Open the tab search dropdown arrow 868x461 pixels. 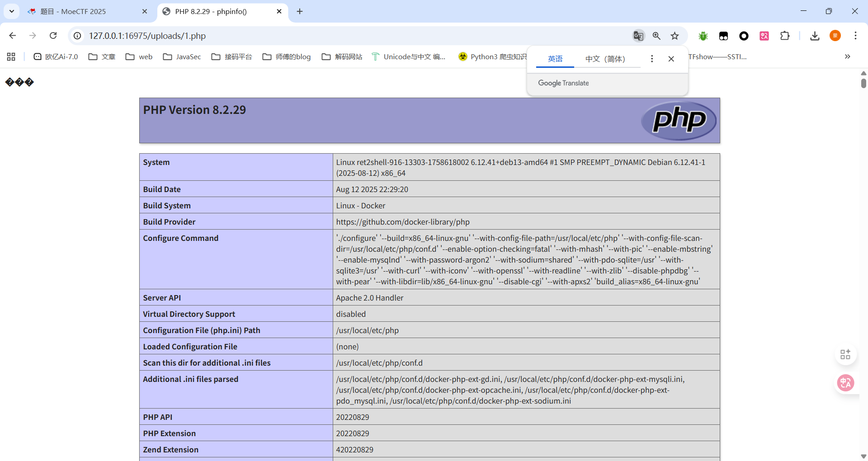coord(12,11)
